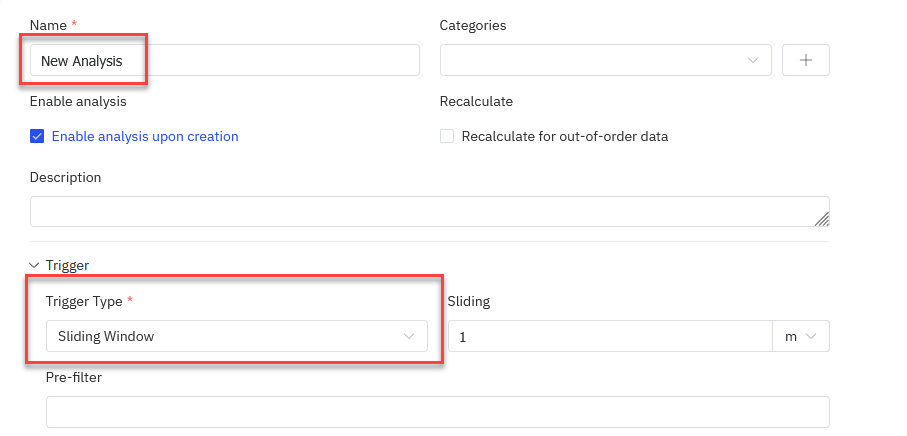This screenshot has width=907, height=436.
Task: Click the 'Sliding' field label
Action: point(469,301)
